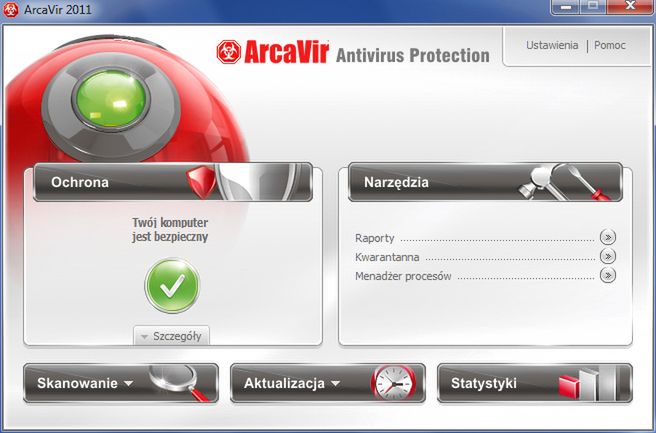Open Ustawienia settings
The image size is (656, 433).
[x=552, y=45]
